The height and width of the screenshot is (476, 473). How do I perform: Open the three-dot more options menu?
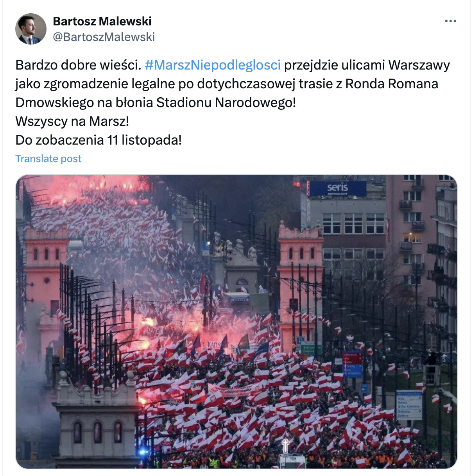coord(450,21)
